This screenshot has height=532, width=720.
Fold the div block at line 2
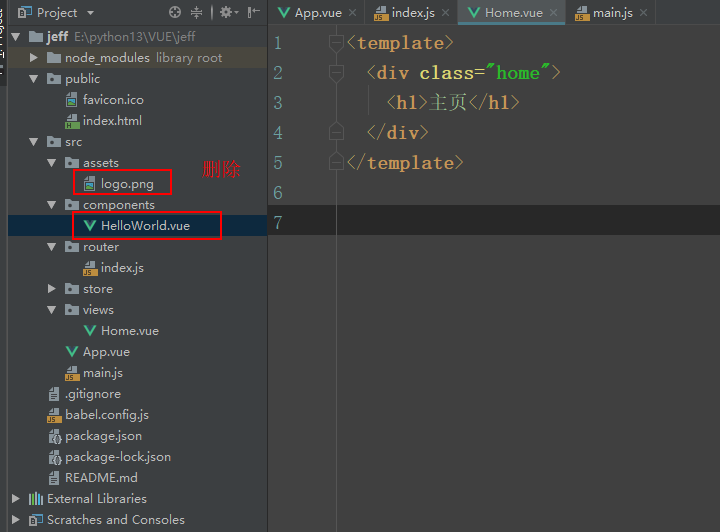pos(336,73)
